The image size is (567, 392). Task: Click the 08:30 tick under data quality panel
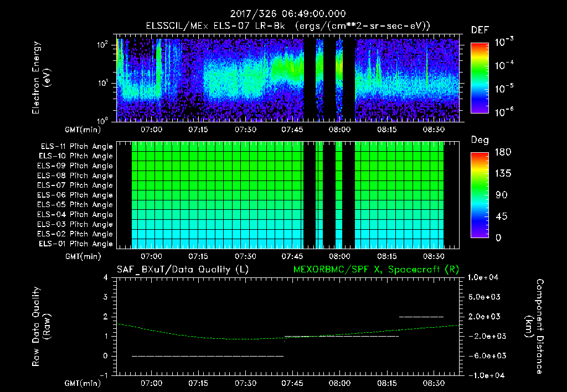[x=434, y=383]
